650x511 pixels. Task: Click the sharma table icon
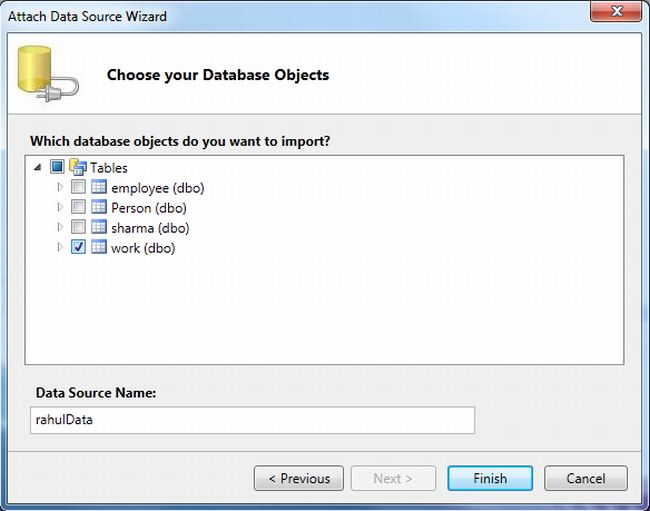click(x=99, y=228)
